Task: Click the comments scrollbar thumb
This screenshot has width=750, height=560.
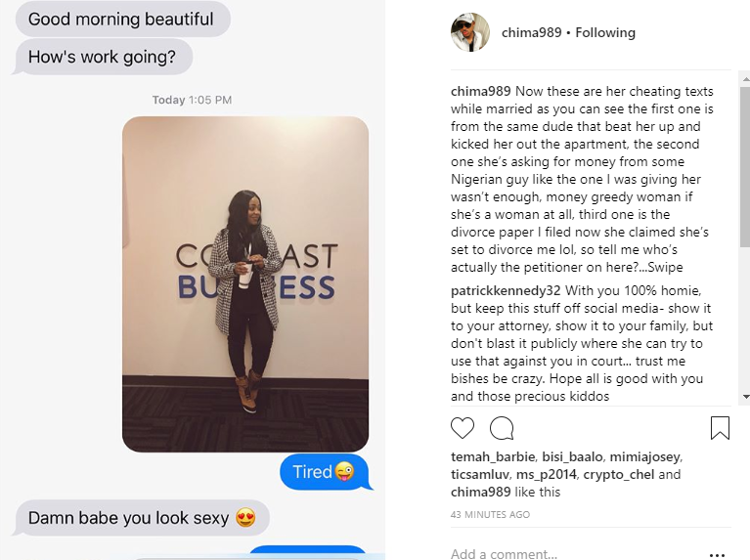Action: click(745, 166)
